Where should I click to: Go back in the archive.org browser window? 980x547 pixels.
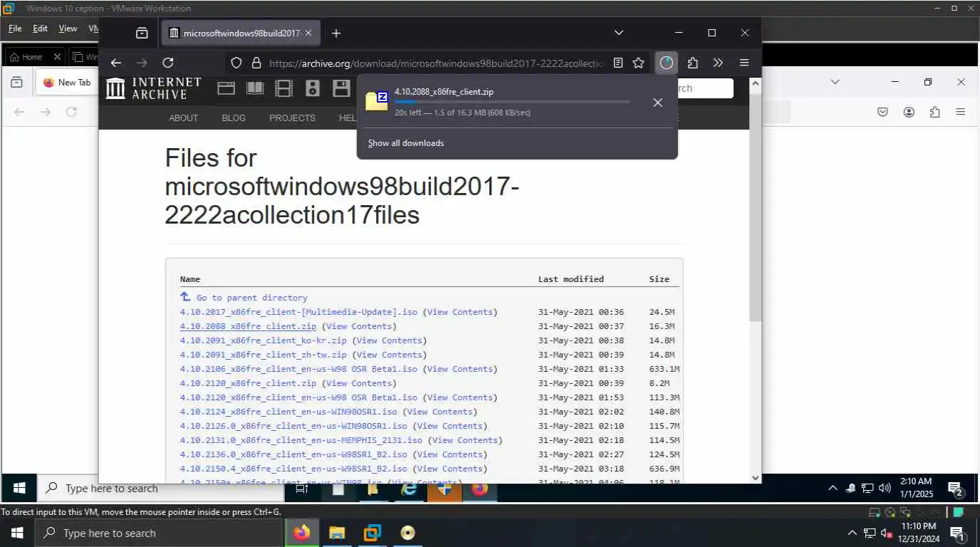pyautogui.click(x=116, y=63)
